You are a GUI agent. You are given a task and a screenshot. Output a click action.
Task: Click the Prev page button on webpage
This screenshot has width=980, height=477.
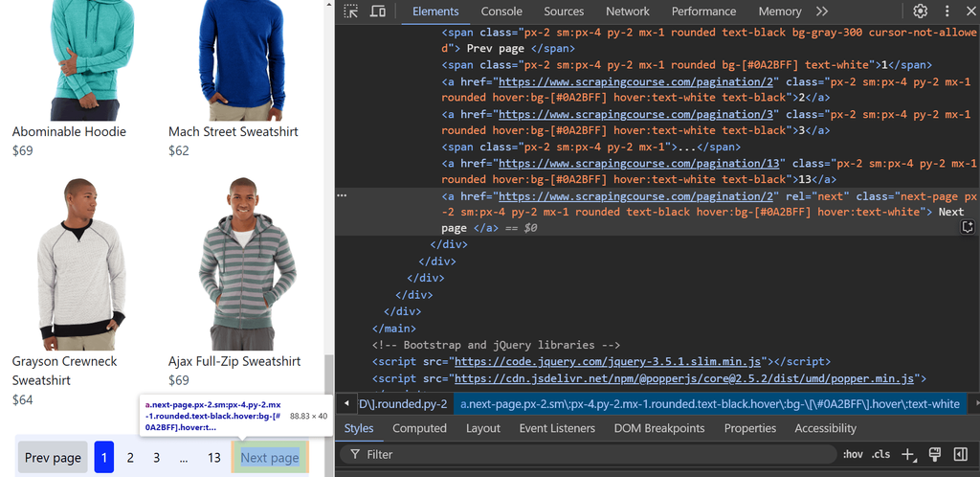click(54, 458)
